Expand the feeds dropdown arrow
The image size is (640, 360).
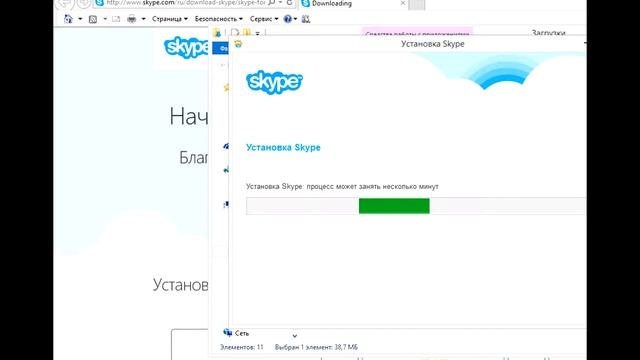point(105,19)
